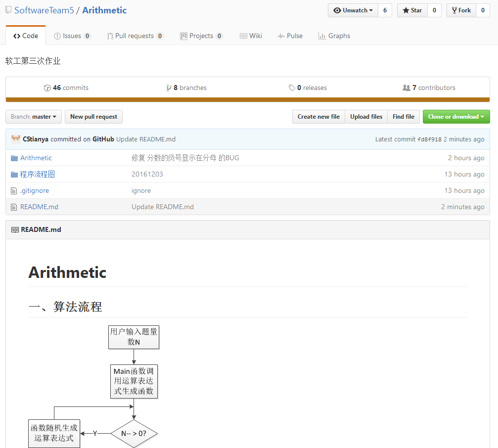Click the watchers count 6
Screen dimensions: 498x448
[x=385, y=10]
